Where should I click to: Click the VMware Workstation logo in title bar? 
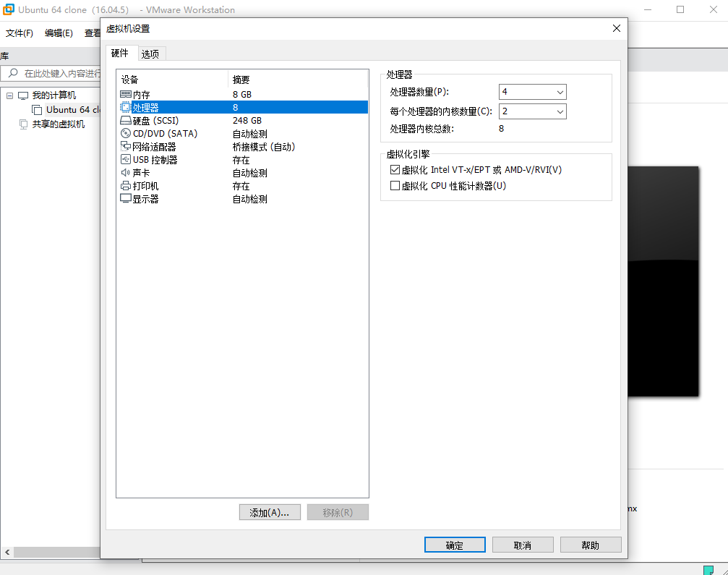9,9
